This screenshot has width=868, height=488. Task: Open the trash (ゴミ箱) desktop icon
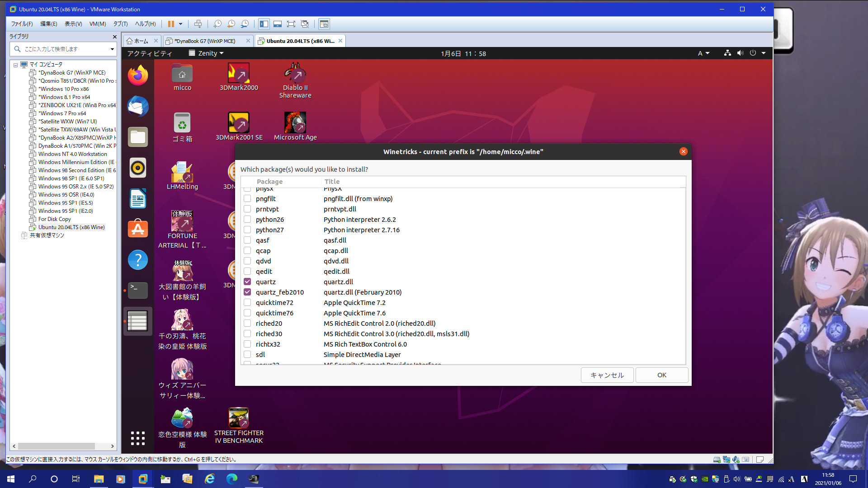click(182, 127)
